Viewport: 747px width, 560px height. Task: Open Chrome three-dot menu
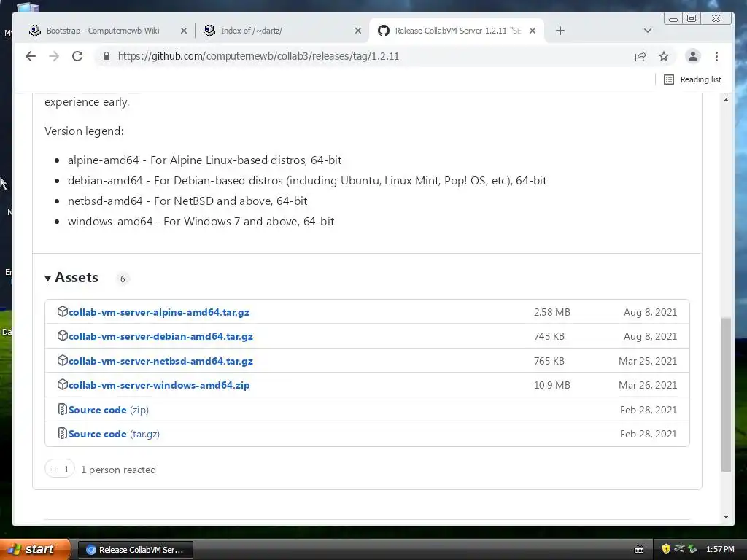[x=716, y=56]
